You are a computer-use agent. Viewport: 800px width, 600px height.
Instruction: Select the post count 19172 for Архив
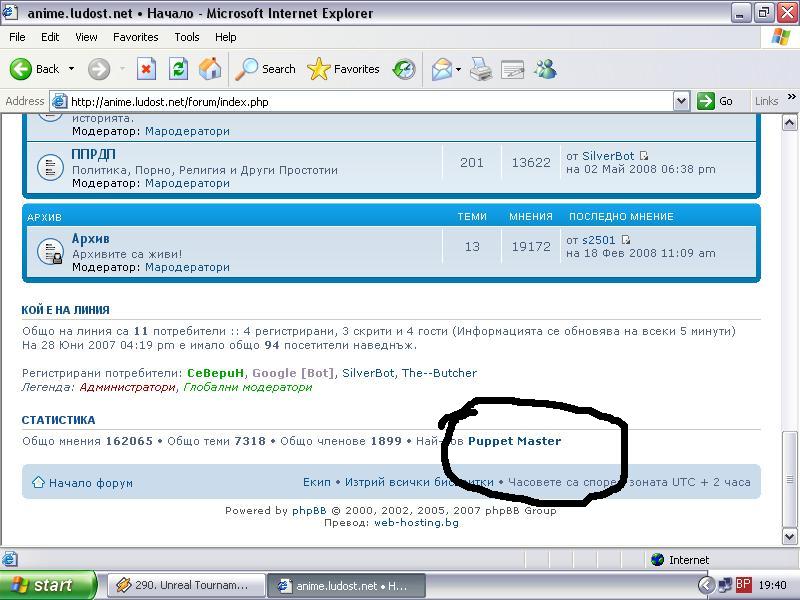click(531, 247)
